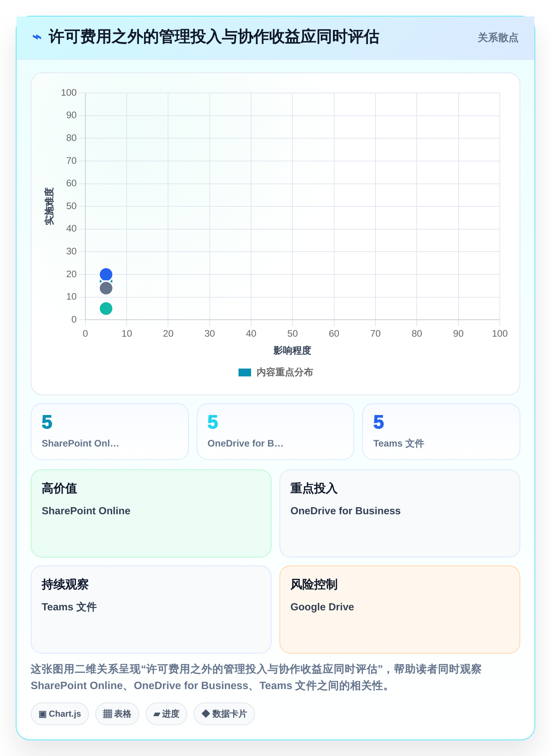Select the 持续观察 Teams 文件 card
The height and width of the screenshot is (756, 551).
coord(151,610)
